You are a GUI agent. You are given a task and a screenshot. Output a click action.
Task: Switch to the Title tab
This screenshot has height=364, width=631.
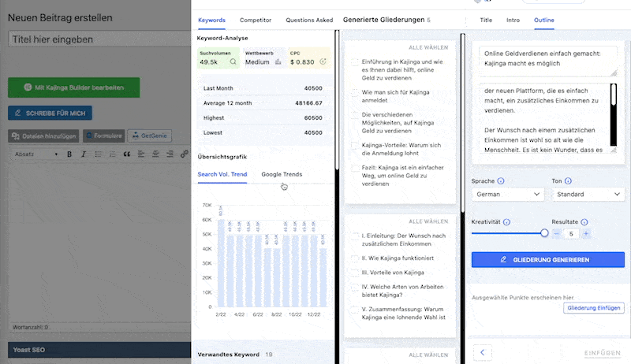486,20
